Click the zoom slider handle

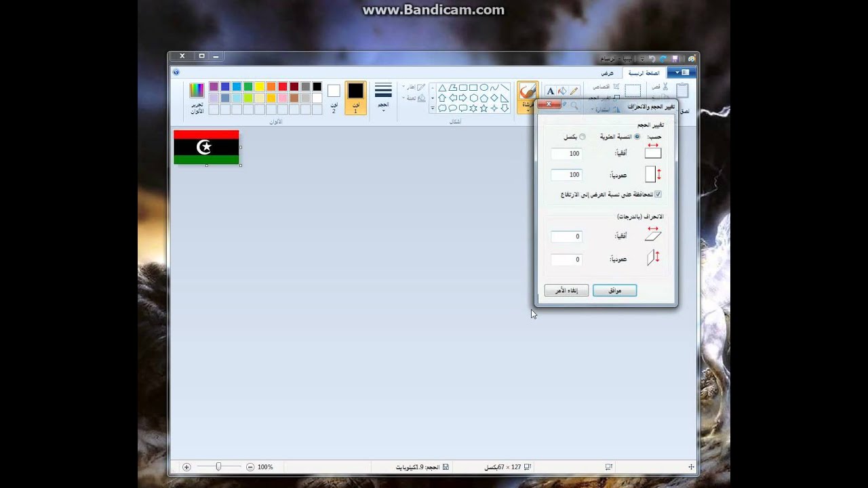pyautogui.click(x=218, y=467)
